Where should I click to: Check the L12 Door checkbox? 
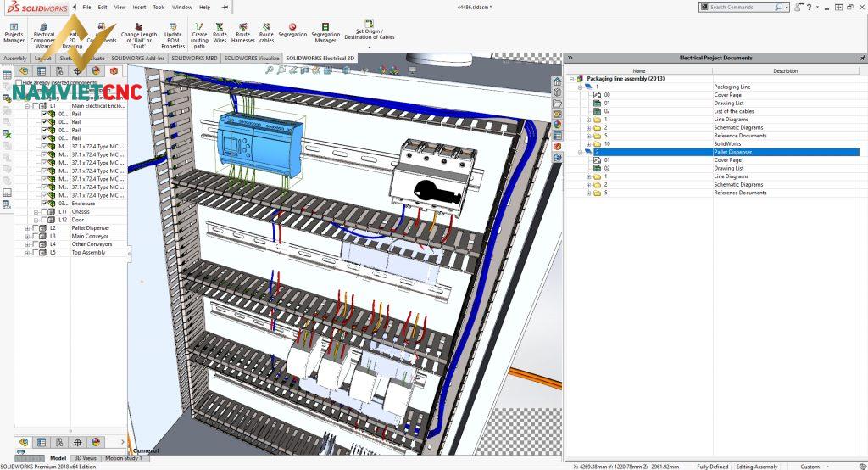tap(44, 220)
